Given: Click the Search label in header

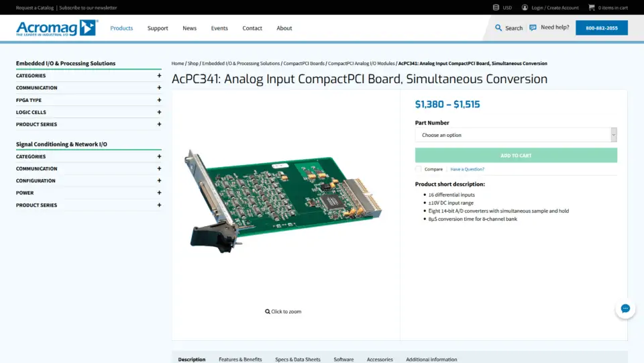Looking at the screenshot, I should (x=514, y=28).
